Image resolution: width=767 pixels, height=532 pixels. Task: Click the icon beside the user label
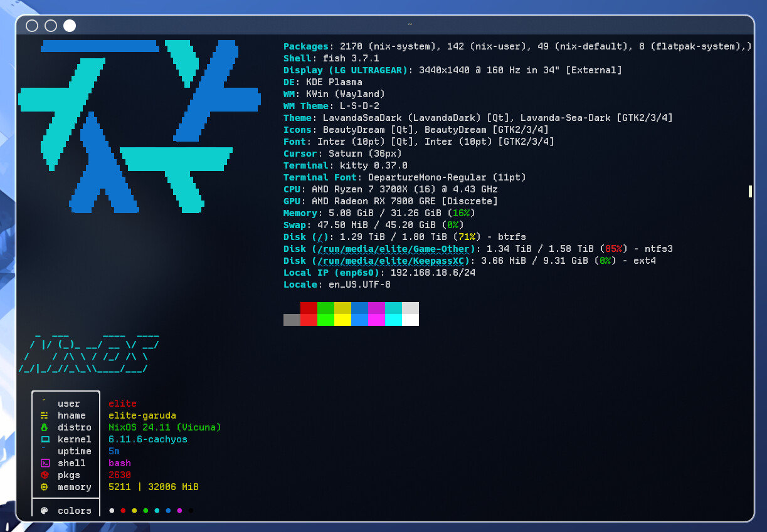44,400
